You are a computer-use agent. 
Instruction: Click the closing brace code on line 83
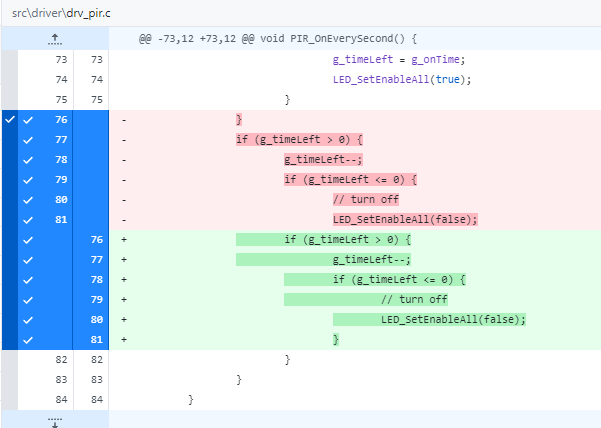pyautogui.click(x=239, y=379)
